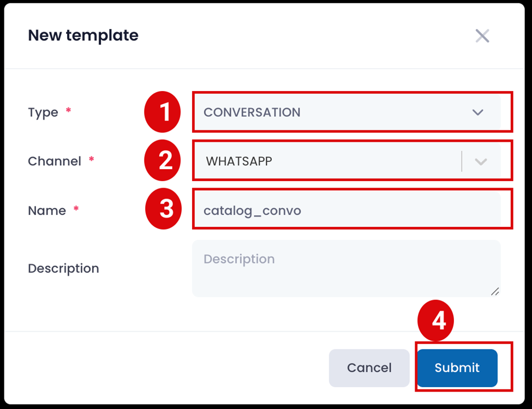Click the Description box resize handle
Viewport: 532px width, 409px height.
coord(495,292)
